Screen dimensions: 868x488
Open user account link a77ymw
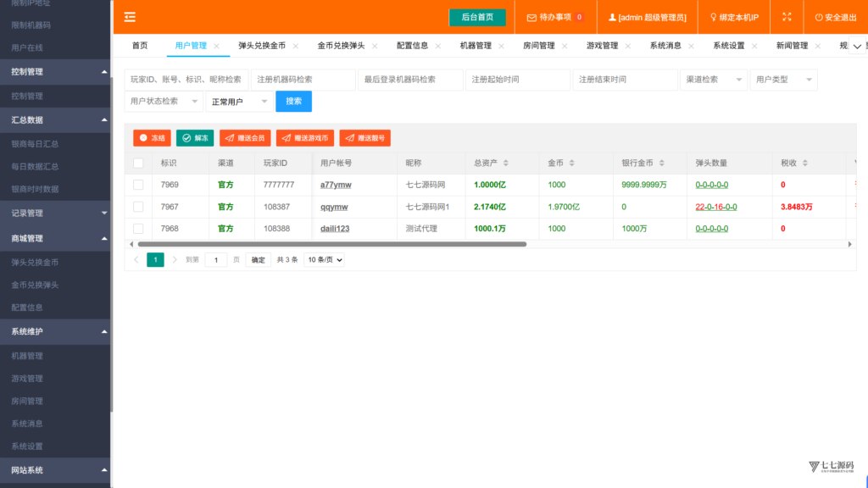point(336,185)
